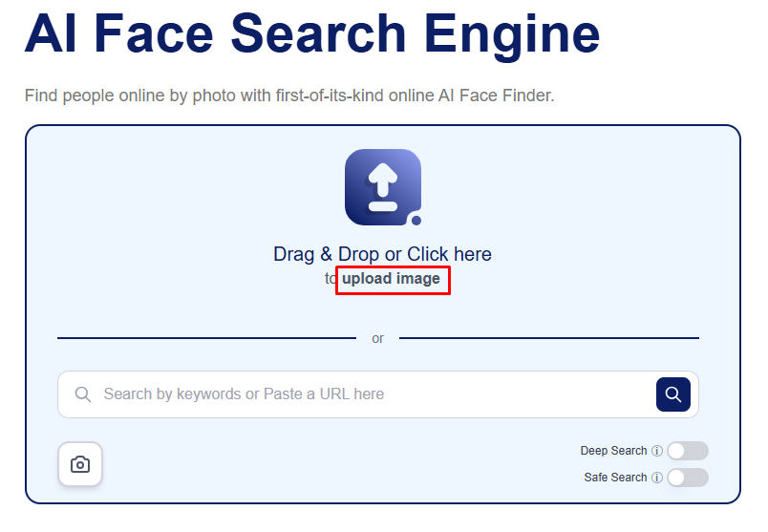Click the upload arrow icon
The width and height of the screenshot is (768, 532).
(x=382, y=186)
